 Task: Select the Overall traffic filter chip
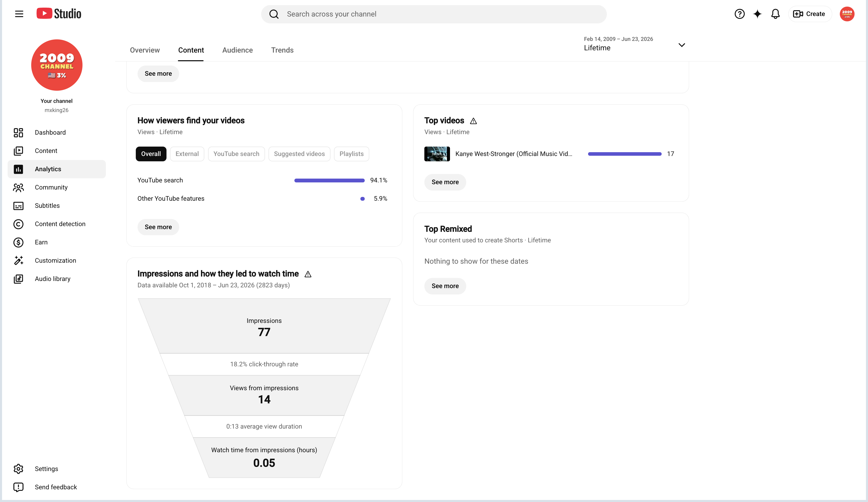(x=151, y=154)
